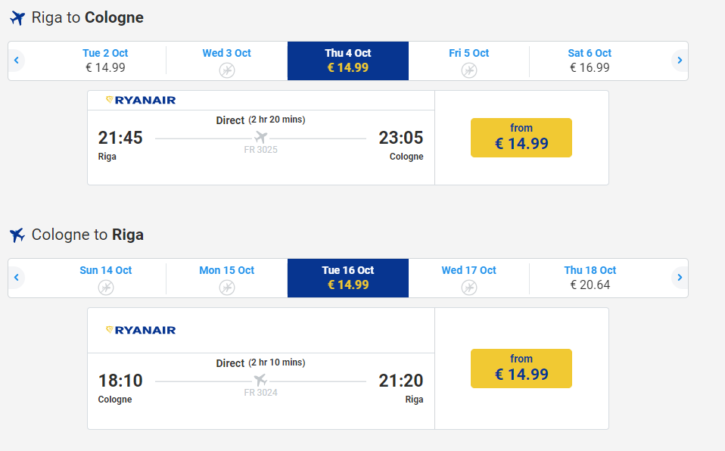This screenshot has width=725, height=451.
Task: Click Ryanair logo on outbound flight card
Action: [141, 100]
